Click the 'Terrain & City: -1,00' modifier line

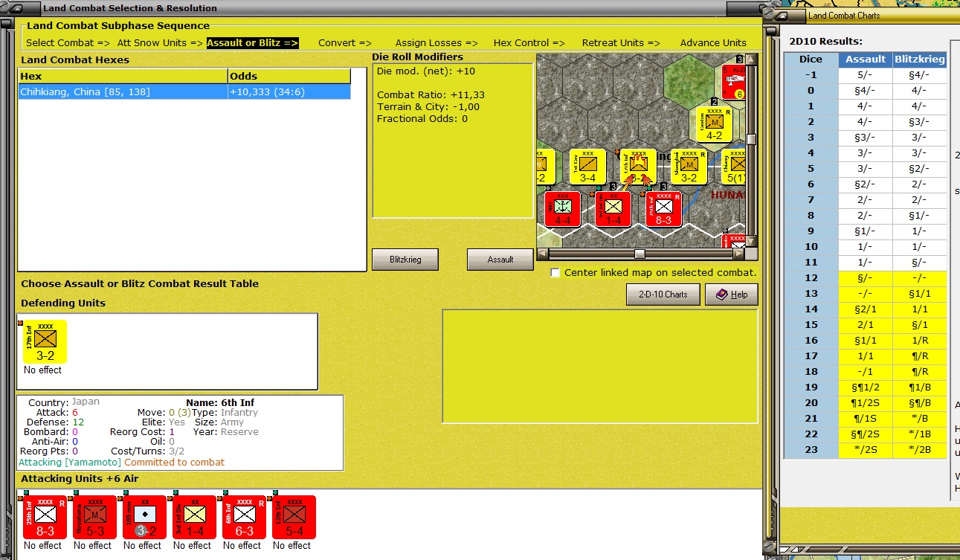coord(428,107)
